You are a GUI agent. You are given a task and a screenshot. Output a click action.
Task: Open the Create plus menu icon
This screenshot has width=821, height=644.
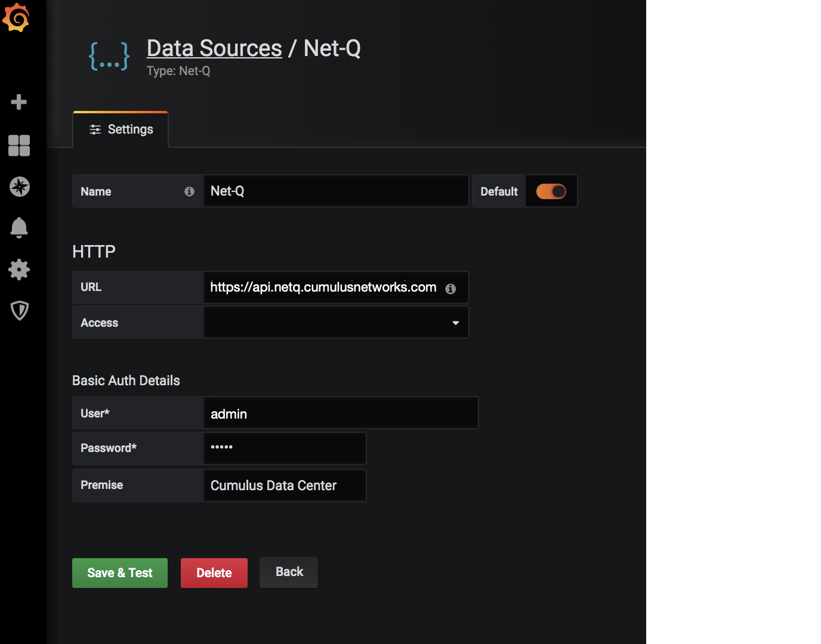tap(19, 102)
